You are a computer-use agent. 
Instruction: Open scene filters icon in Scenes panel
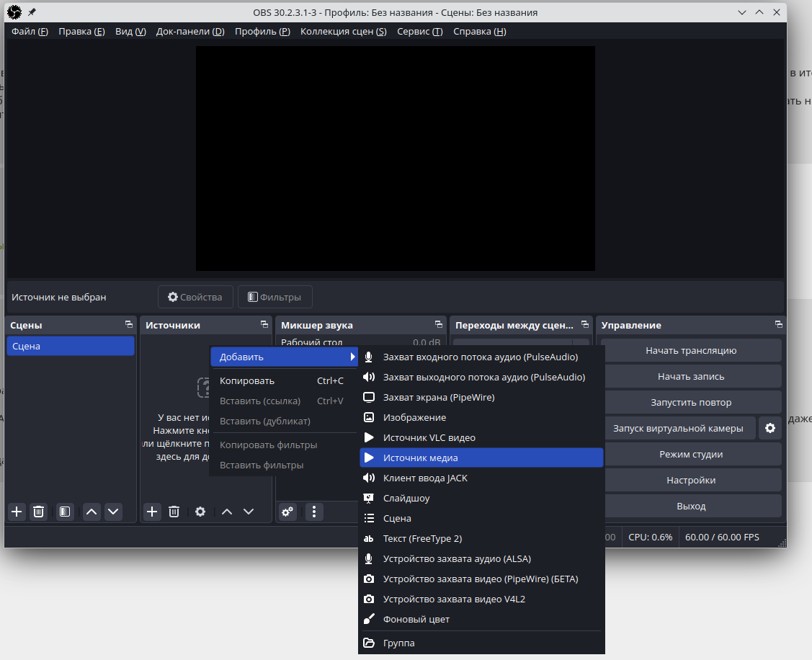point(65,512)
